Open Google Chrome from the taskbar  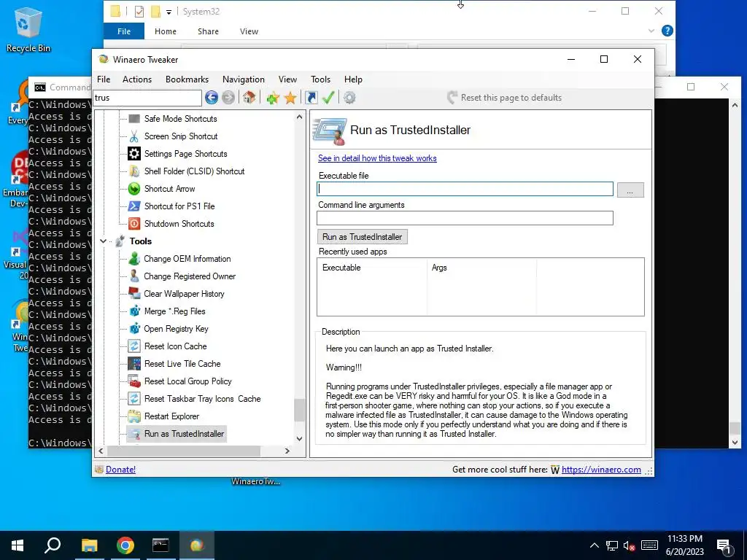125,545
